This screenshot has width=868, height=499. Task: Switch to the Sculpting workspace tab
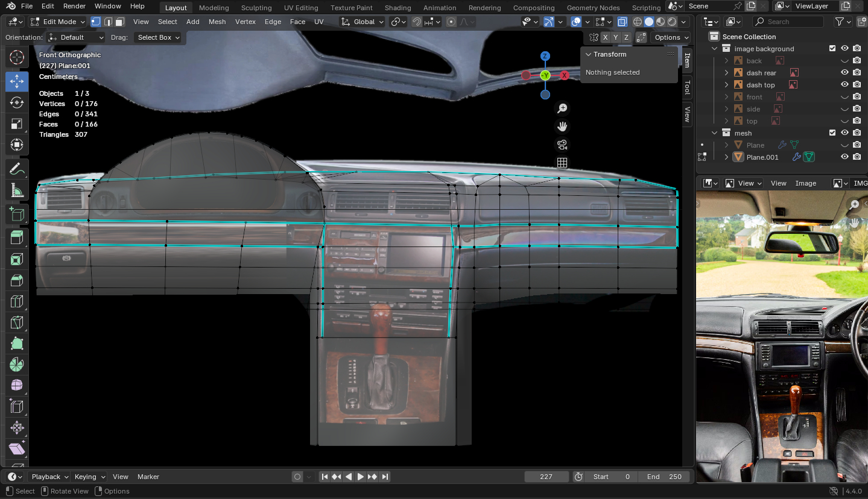tap(256, 8)
